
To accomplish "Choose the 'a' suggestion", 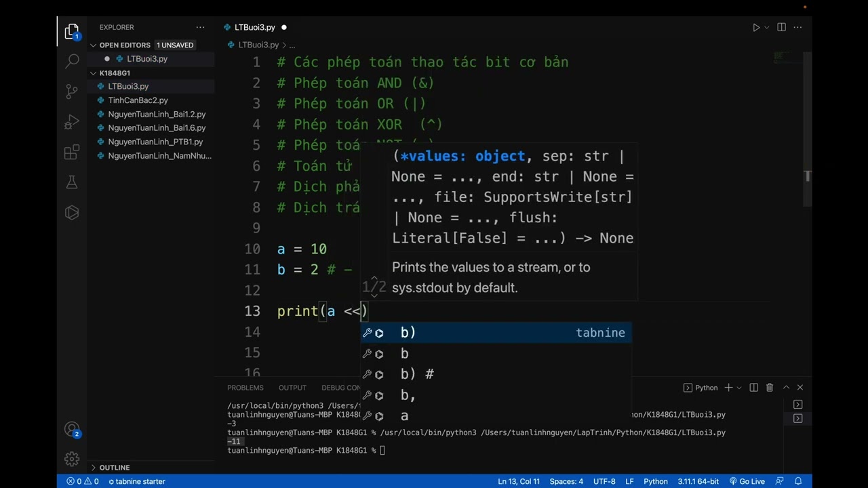I will point(496,415).
